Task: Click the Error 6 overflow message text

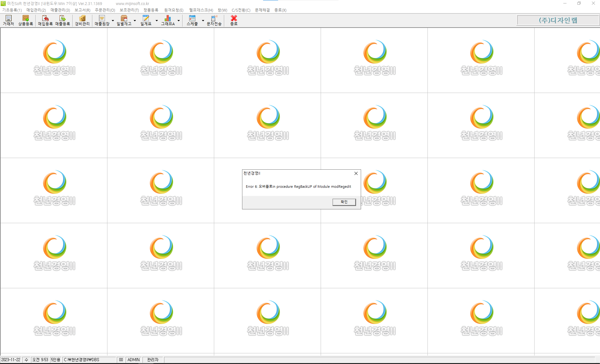Action: coord(298,187)
